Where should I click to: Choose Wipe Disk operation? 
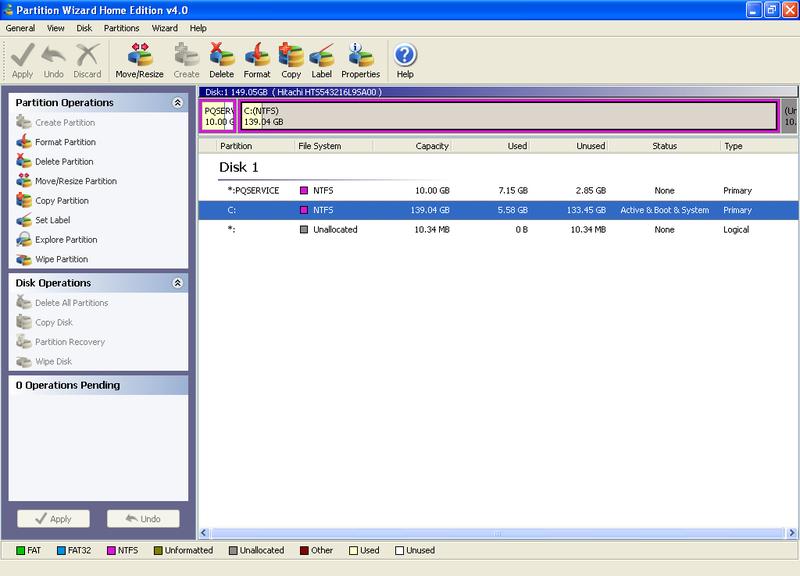pos(44,361)
